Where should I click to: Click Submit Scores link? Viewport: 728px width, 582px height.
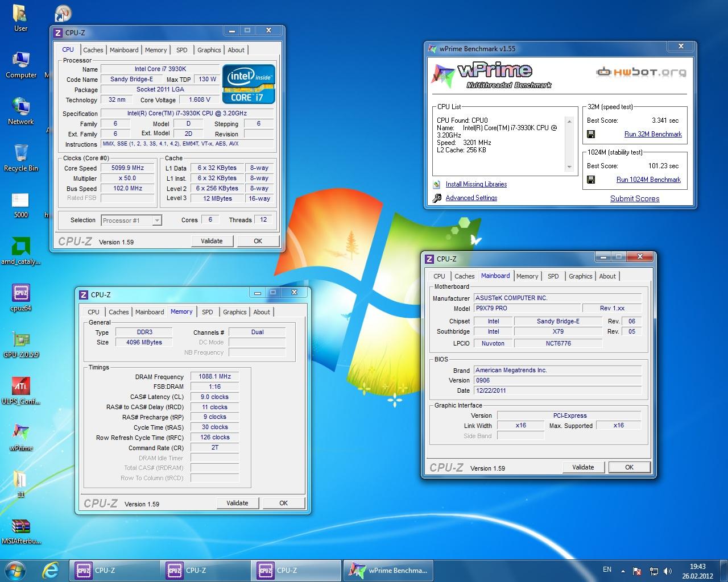click(x=635, y=198)
